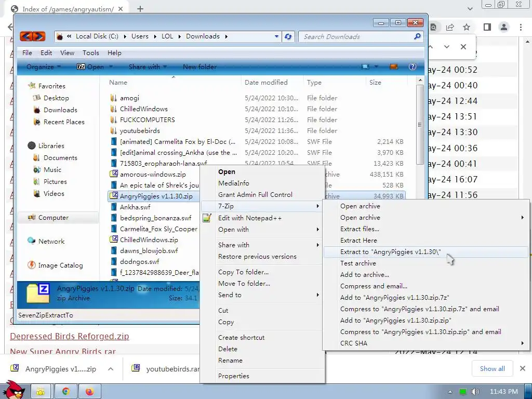Click the taskbar clock showing 11:43 PM
532x399 pixels.
coord(504,392)
